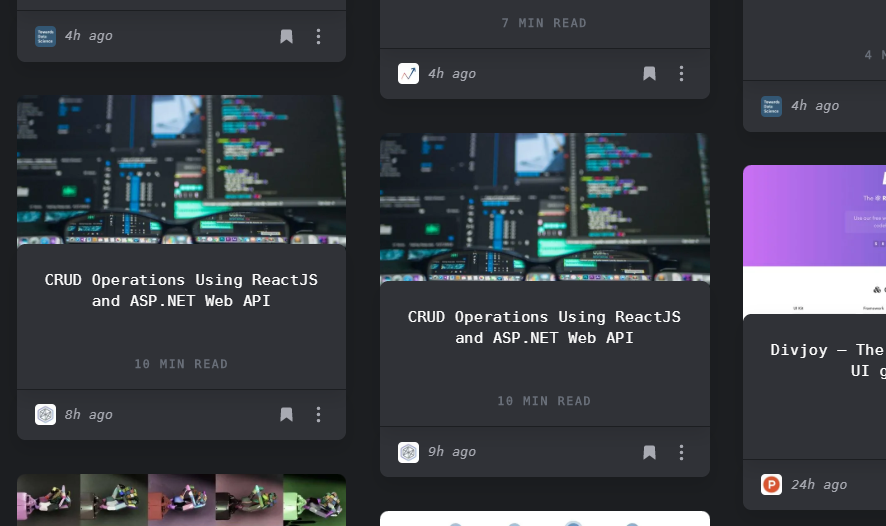Bookmark the CRUD post from 9h ago

tap(649, 452)
